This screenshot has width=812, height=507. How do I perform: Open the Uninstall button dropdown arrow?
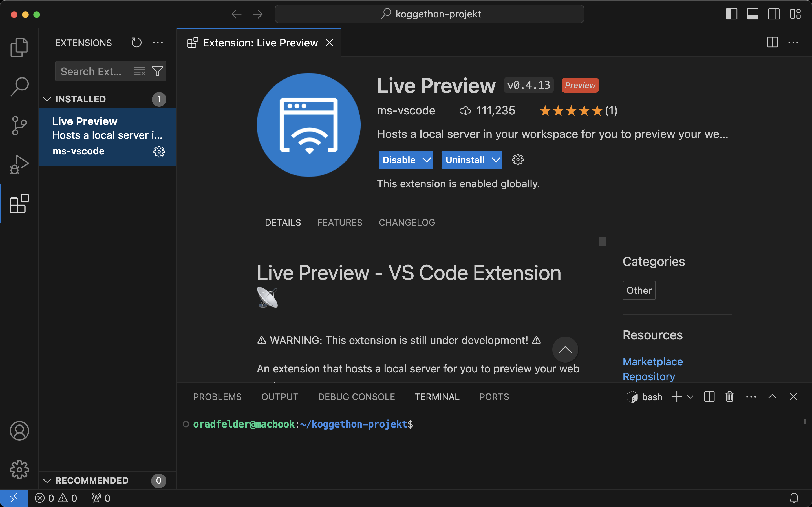click(x=496, y=160)
